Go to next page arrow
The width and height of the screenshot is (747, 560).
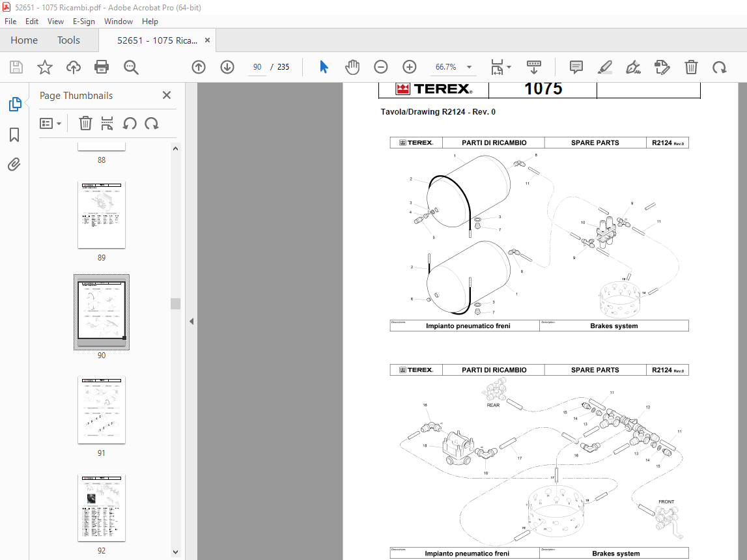227,67
